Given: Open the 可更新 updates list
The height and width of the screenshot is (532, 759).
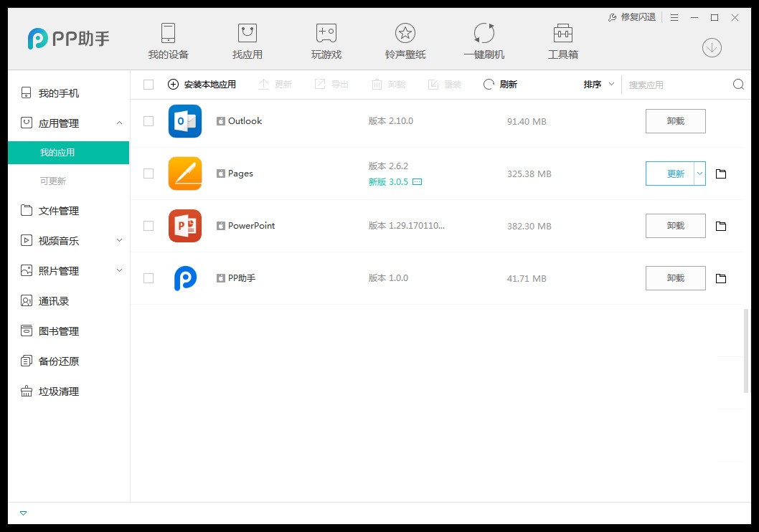Looking at the screenshot, I should point(53,181).
